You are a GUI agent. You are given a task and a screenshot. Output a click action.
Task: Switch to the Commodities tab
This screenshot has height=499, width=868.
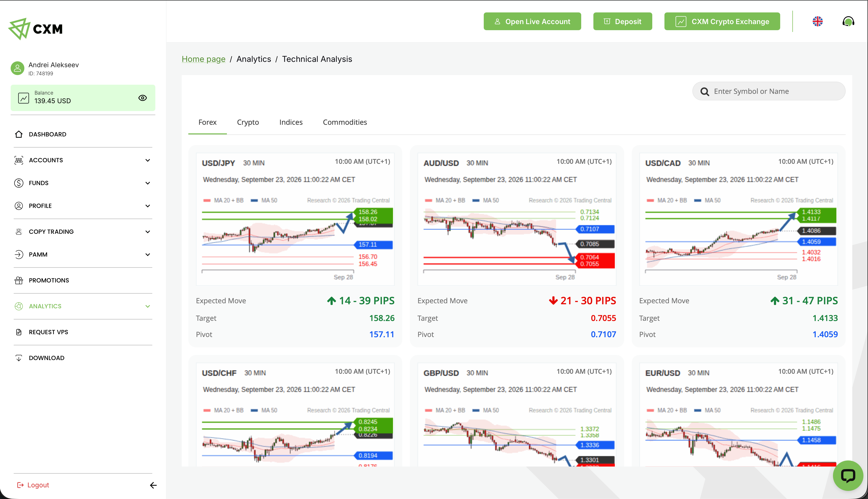click(x=345, y=122)
